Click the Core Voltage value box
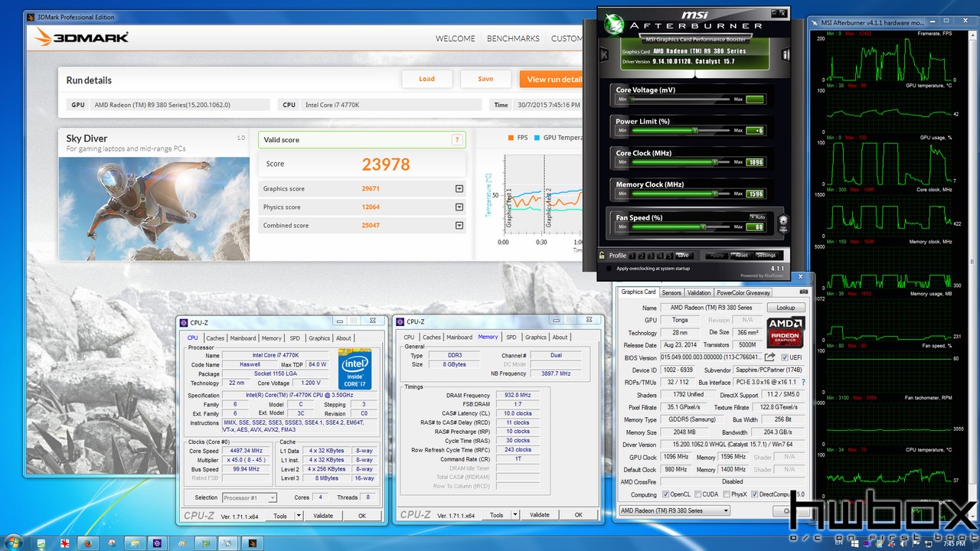Image resolution: width=980 pixels, height=551 pixels. [755, 99]
